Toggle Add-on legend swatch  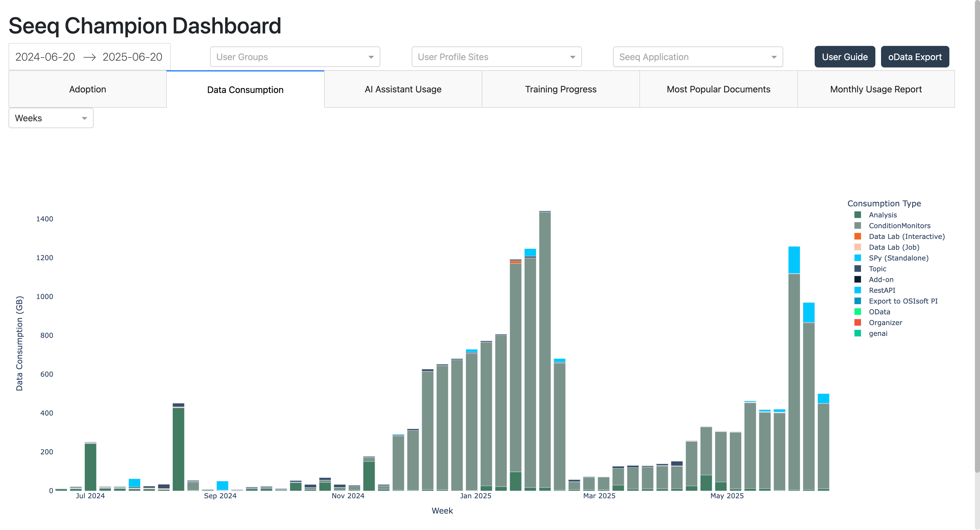(857, 279)
